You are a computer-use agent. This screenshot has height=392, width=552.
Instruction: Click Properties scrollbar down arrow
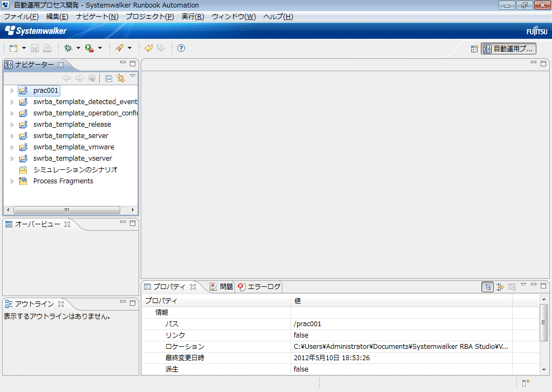click(x=544, y=369)
